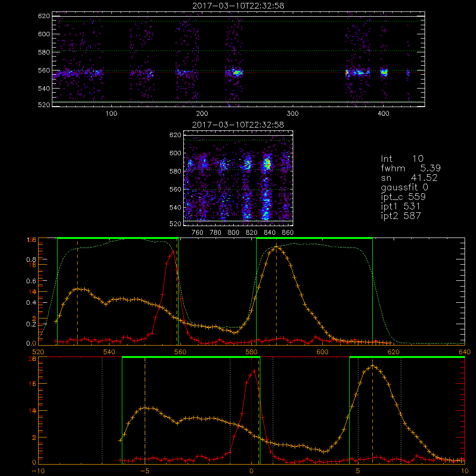
Task: Click the orange dashed marker near 531 in third plot
Action: pos(77,291)
